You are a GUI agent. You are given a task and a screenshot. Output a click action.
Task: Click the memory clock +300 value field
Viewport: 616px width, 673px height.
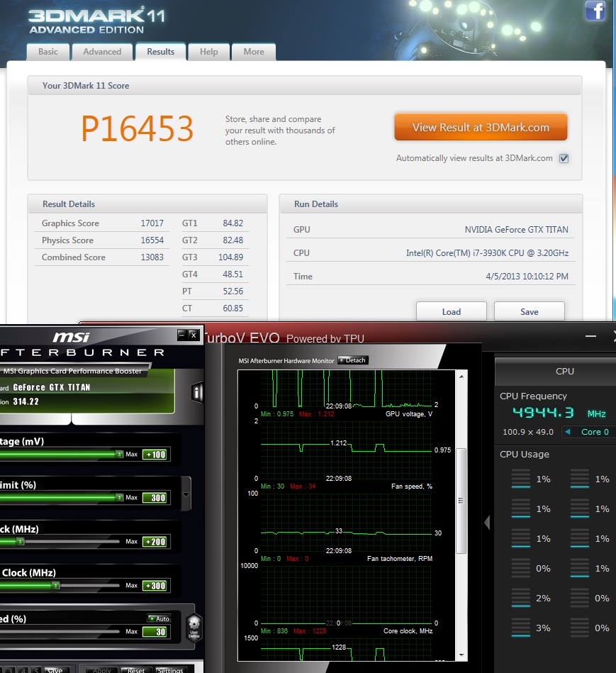click(x=155, y=586)
